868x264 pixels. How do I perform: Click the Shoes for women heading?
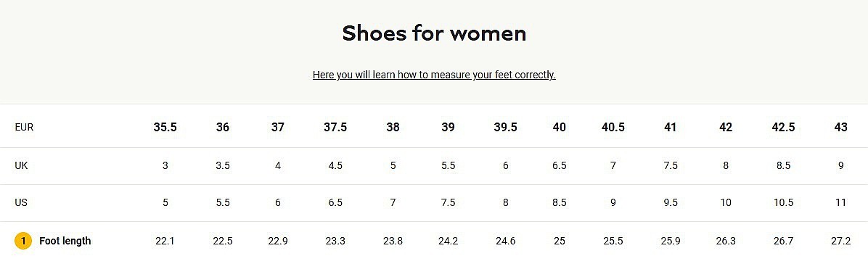click(434, 33)
